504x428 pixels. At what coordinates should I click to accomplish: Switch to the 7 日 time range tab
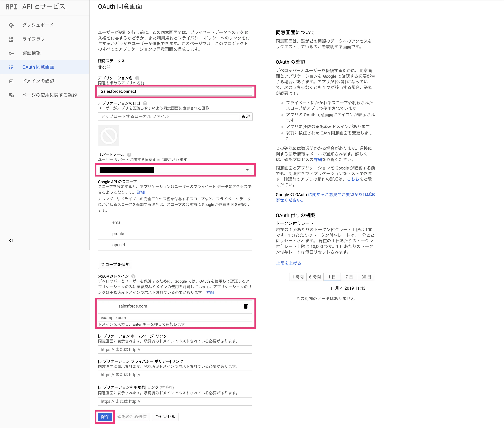coord(349,277)
